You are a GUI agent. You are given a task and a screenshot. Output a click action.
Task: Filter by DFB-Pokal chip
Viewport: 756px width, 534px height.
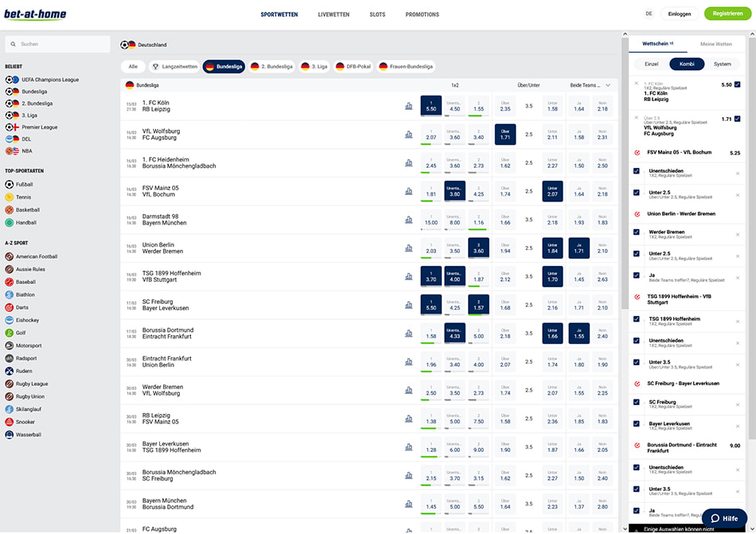[x=353, y=67]
